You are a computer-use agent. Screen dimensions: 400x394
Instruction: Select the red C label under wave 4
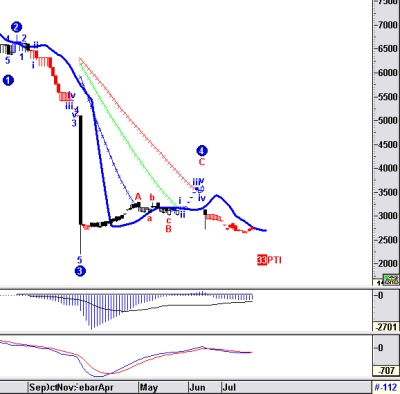point(202,162)
